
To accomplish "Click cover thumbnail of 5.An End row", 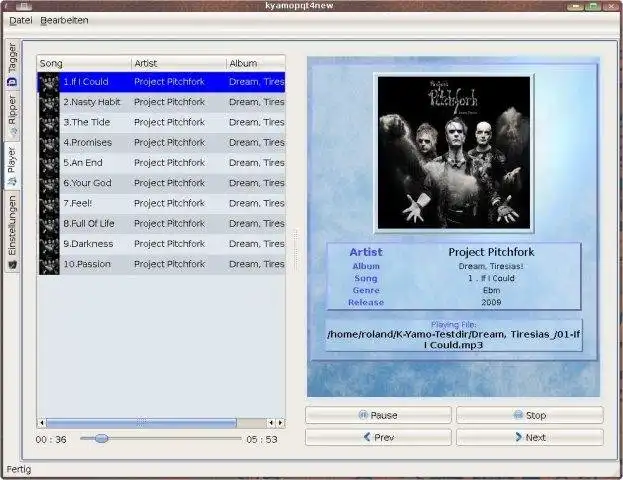I will click(49, 163).
